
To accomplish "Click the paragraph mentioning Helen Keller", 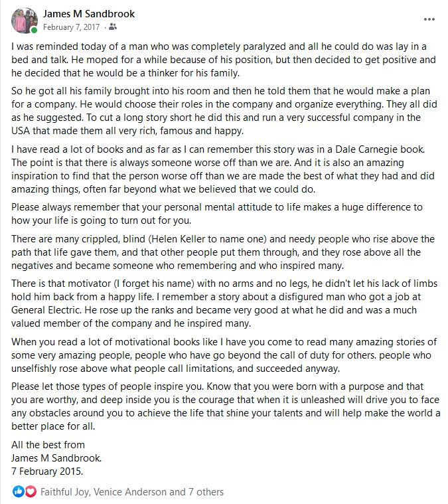I will [x=224, y=252].
